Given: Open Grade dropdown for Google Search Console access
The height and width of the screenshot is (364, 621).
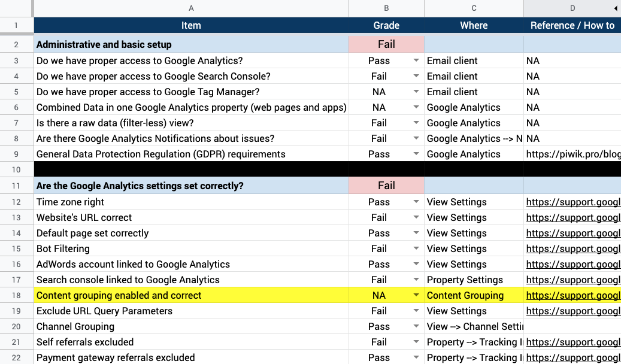Looking at the screenshot, I should point(416,76).
